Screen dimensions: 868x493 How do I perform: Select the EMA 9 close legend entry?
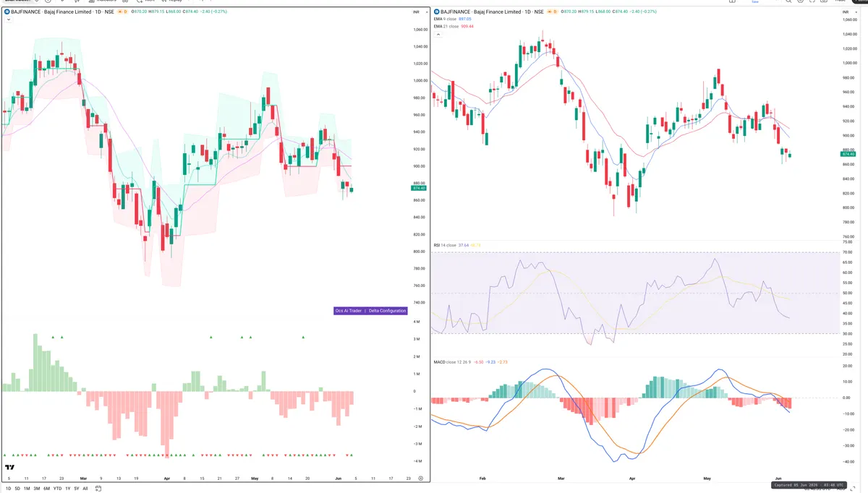pyautogui.click(x=446, y=20)
